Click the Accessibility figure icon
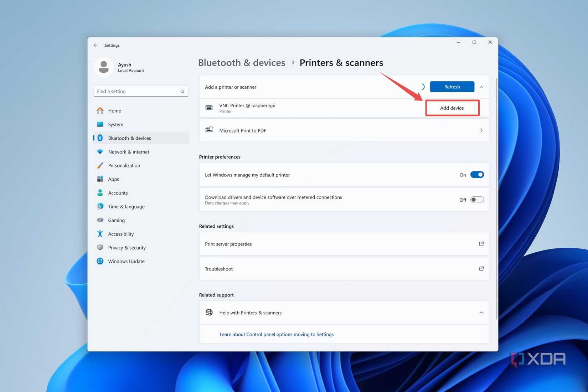The image size is (588, 392). (100, 234)
